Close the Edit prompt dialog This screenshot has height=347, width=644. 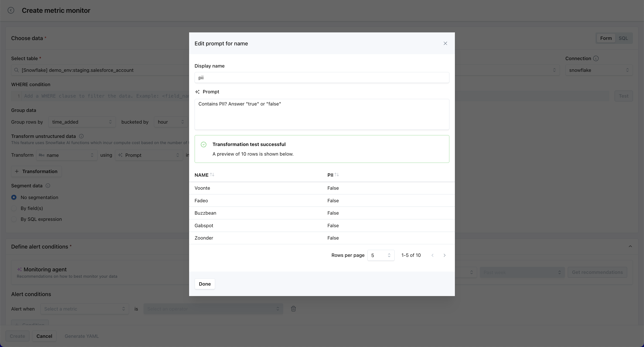click(x=445, y=43)
